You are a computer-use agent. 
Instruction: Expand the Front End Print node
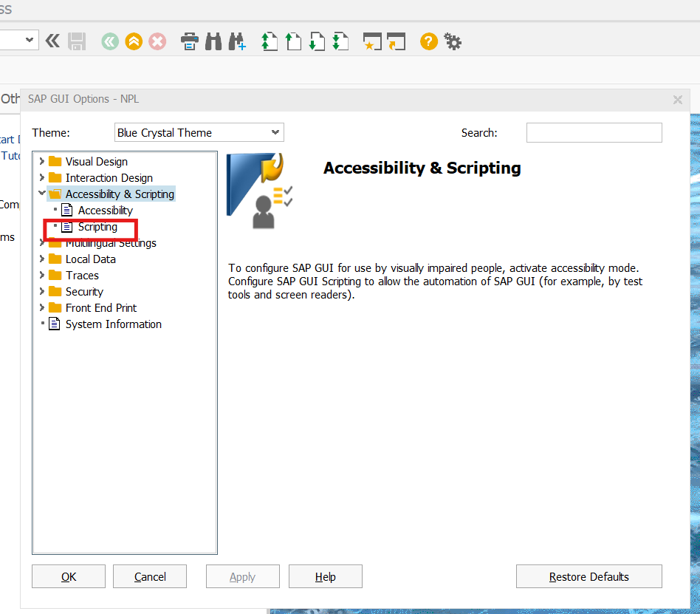(42, 307)
